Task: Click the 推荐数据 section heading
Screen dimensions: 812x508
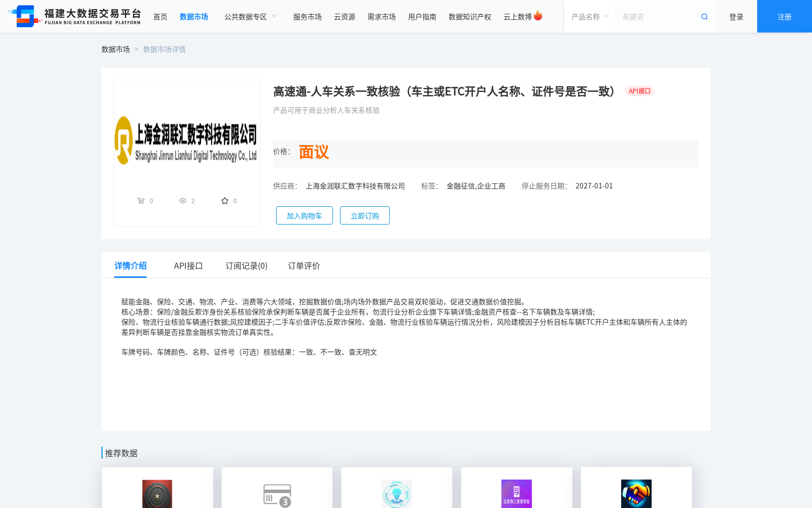Action: pos(121,453)
